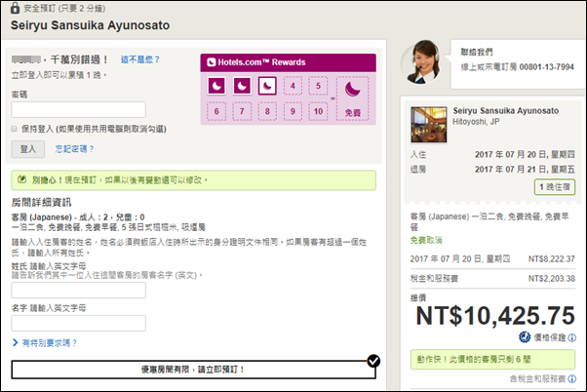
Task: Click the Hotels.com Rewards header bar
Action: point(289,62)
